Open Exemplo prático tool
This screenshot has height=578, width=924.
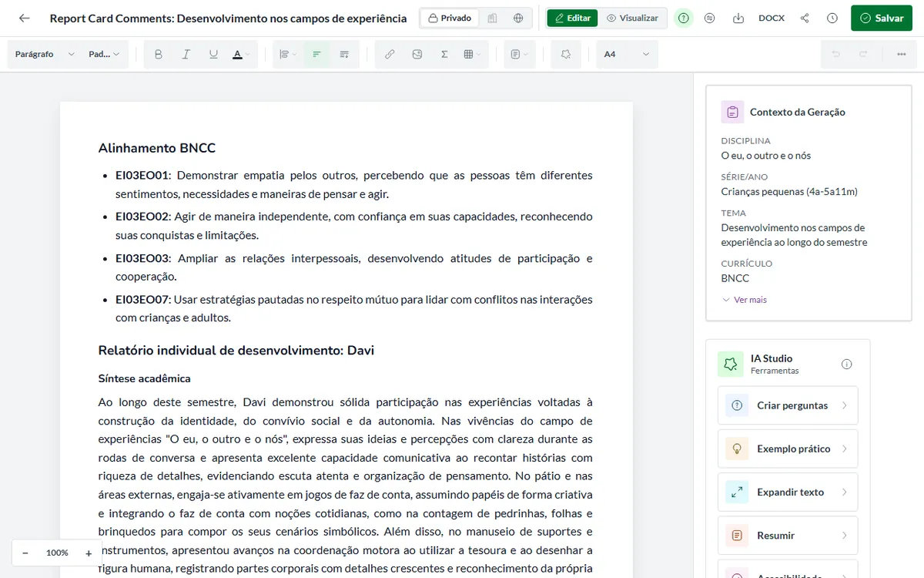[788, 449]
